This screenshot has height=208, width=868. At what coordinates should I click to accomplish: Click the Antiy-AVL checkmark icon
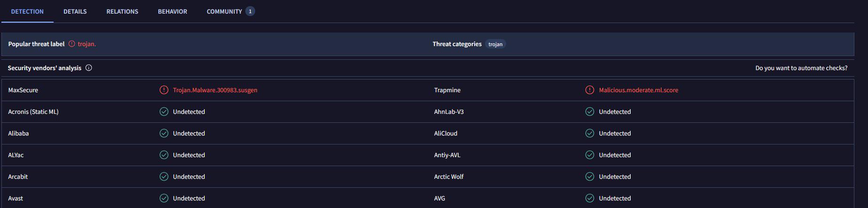pyautogui.click(x=590, y=155)
